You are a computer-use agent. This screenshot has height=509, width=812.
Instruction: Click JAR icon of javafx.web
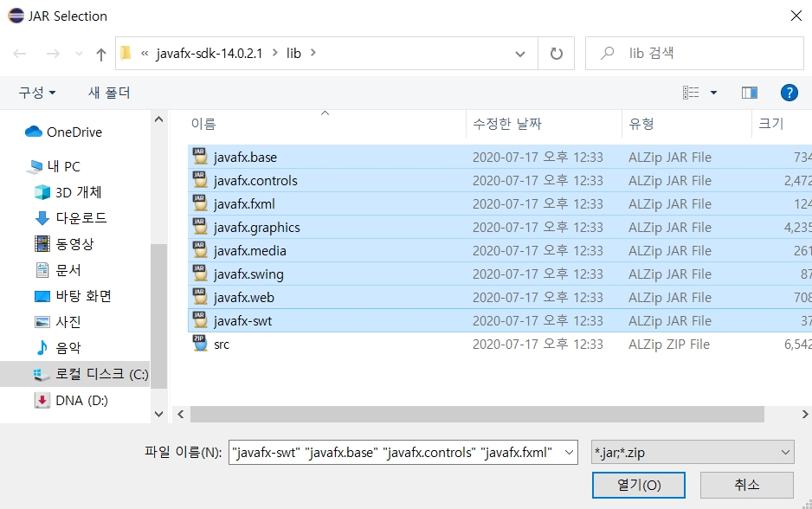[x=200, y=297]
